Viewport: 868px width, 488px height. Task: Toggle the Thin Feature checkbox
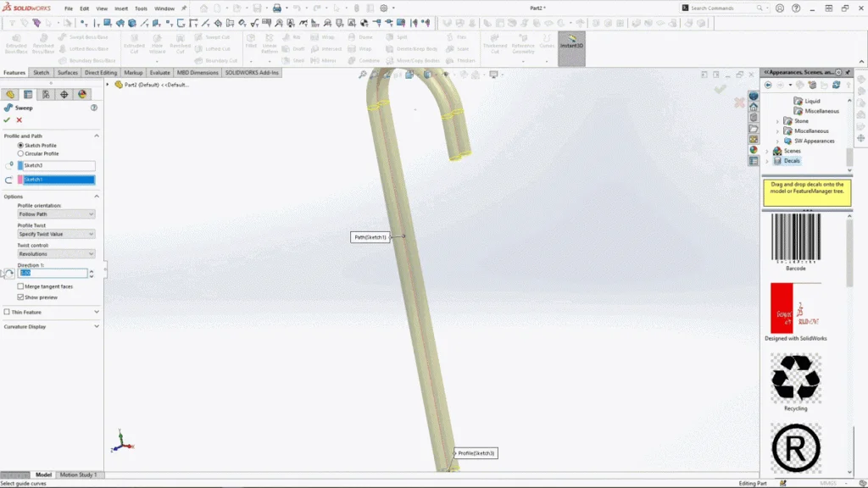click(7, 312)
